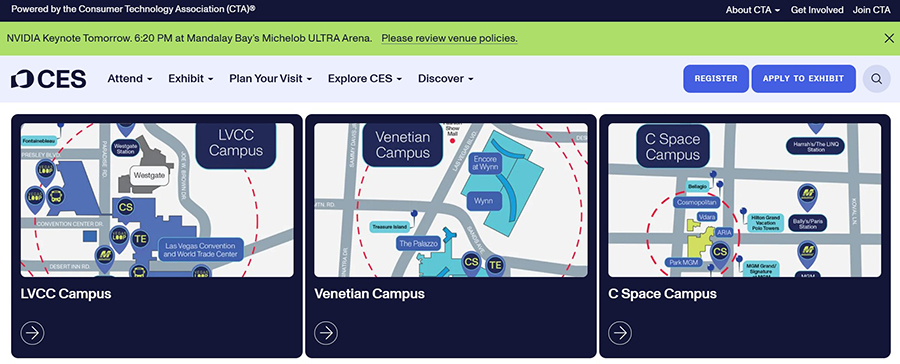Click the Apply to Exhibit button
The width and height of the screenshot is (900, 364).
tap(804, 79)
